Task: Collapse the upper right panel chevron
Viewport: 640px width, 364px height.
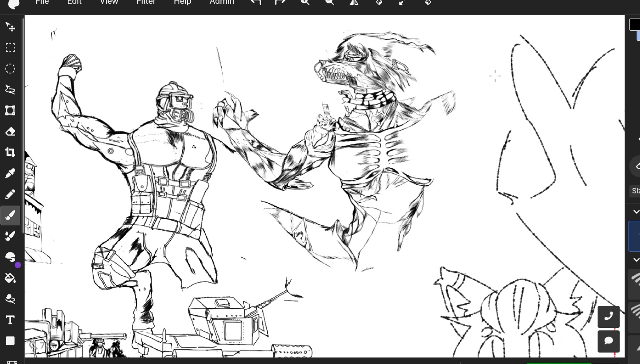Action: coord(636,212)
